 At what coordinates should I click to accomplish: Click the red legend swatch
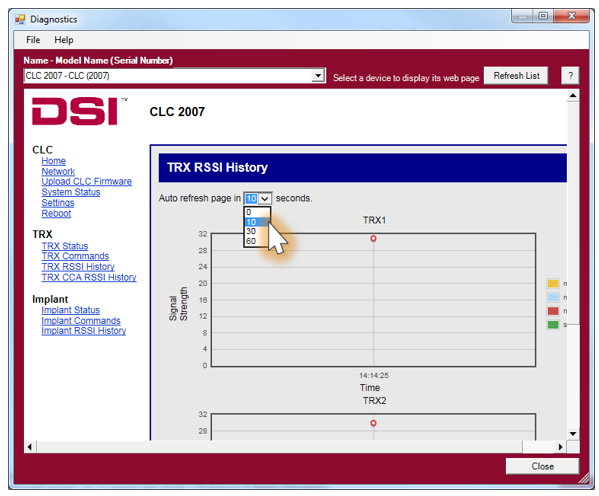coord(553,311)
